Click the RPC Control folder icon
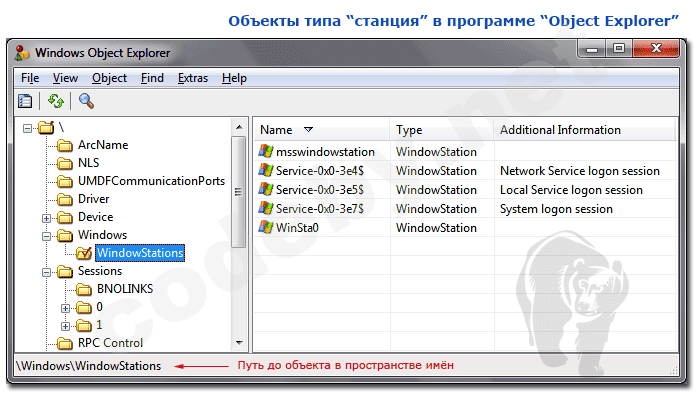The width and height of the screenshot is (696, 394). [x=65, y=343]
